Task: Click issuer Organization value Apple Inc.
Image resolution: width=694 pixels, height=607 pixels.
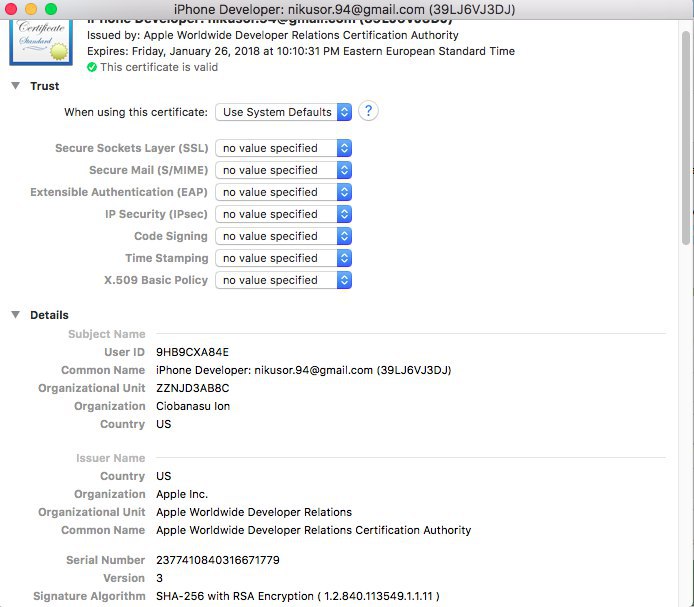Action: [x=182, y=494]
